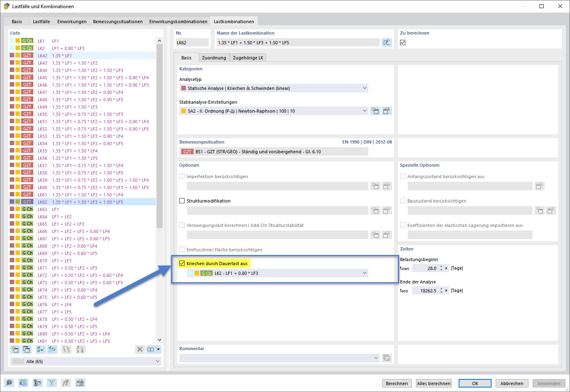The width and height of the screenshot is (570, 392).
Task: Toggle 'Imperfektion berücksichtigen' checkbox
Action: [x=182, y=176]
